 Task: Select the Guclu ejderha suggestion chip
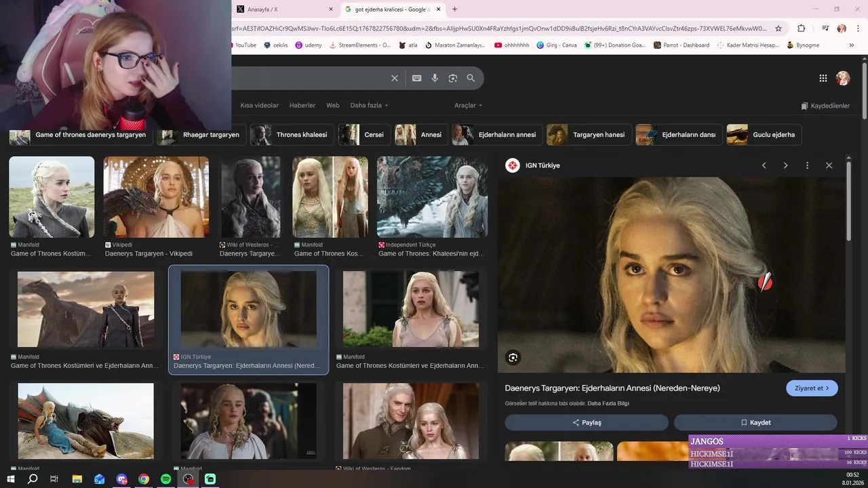click(764, 135)
